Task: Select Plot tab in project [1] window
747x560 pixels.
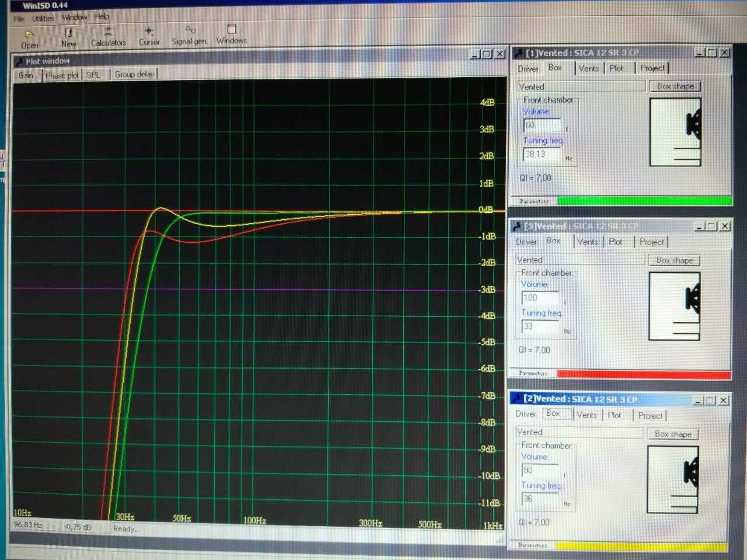Action: 616,68
